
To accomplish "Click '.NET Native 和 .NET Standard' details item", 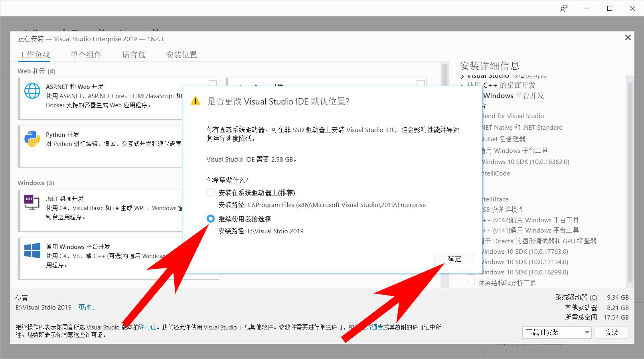I will pyautogui.click(x=522, y=127).
